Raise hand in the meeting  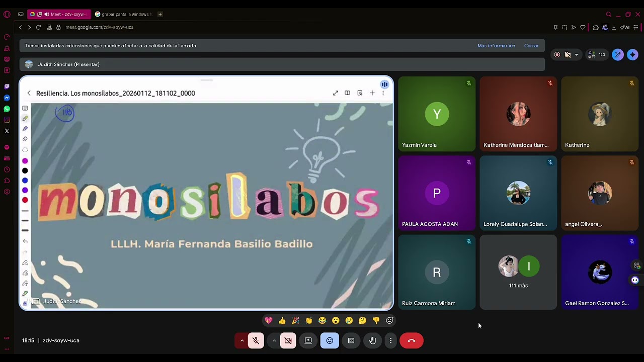click(x=372, y=340)
